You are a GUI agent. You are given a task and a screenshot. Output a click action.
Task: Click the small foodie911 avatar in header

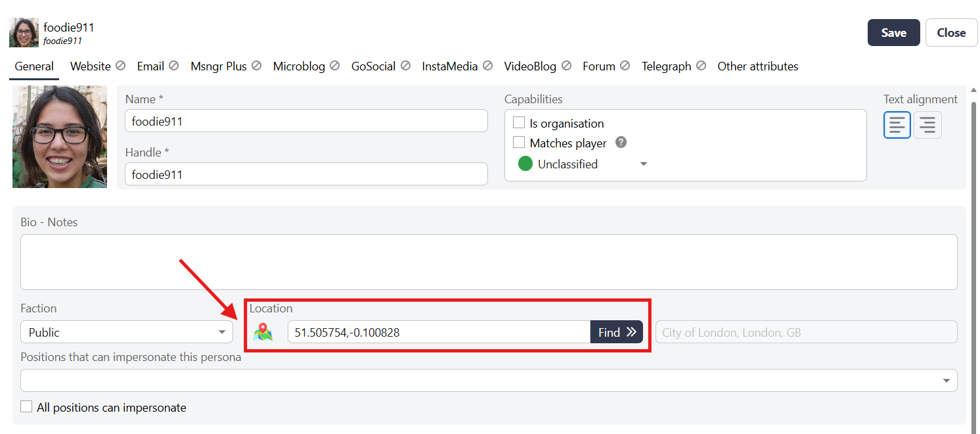tap(24, 33)
